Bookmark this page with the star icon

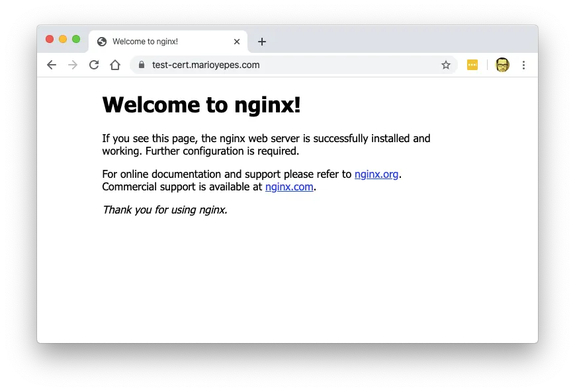445,65
